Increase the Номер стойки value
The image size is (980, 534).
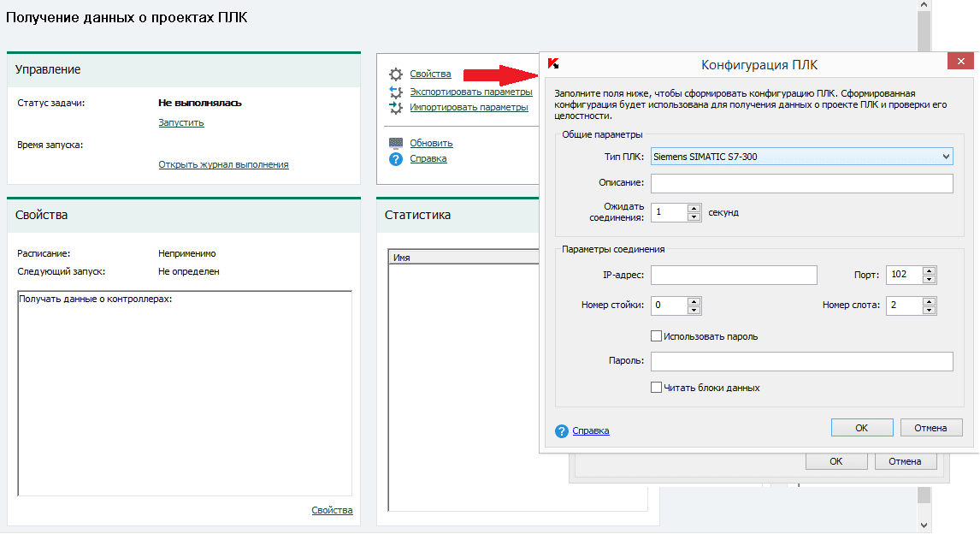[694, 301]
